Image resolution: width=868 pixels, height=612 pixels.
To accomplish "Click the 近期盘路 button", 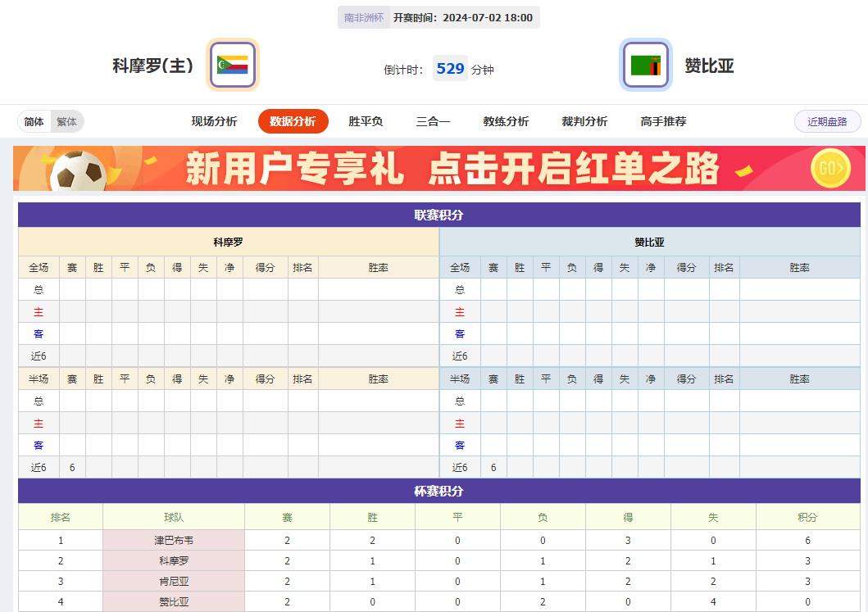I will click(829, 120).
